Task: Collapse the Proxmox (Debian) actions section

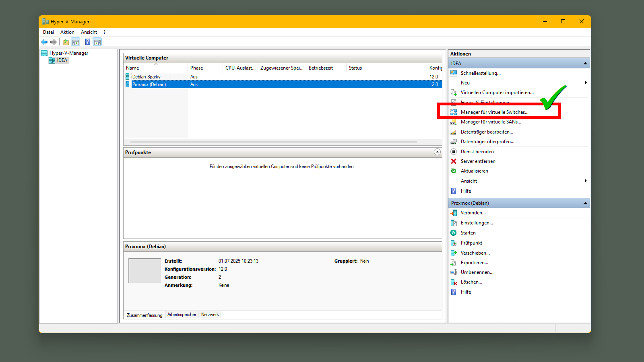Action: click(x=585, y=203)
